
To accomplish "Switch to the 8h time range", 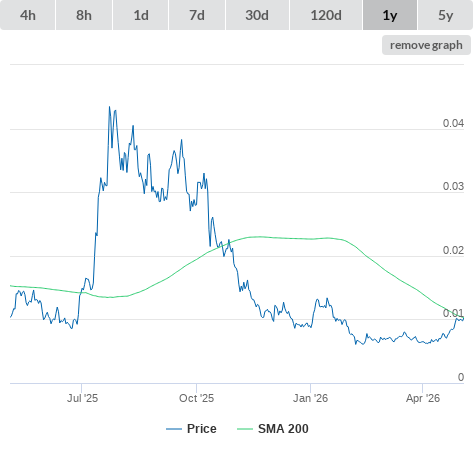I will click(x=84, y=15).
